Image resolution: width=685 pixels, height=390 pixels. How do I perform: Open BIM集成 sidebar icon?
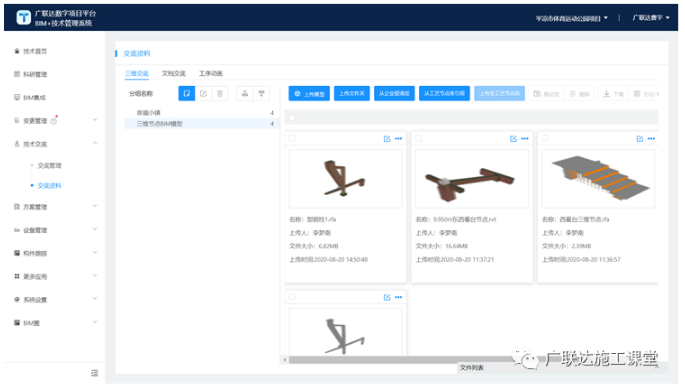[x=17, y=97]
